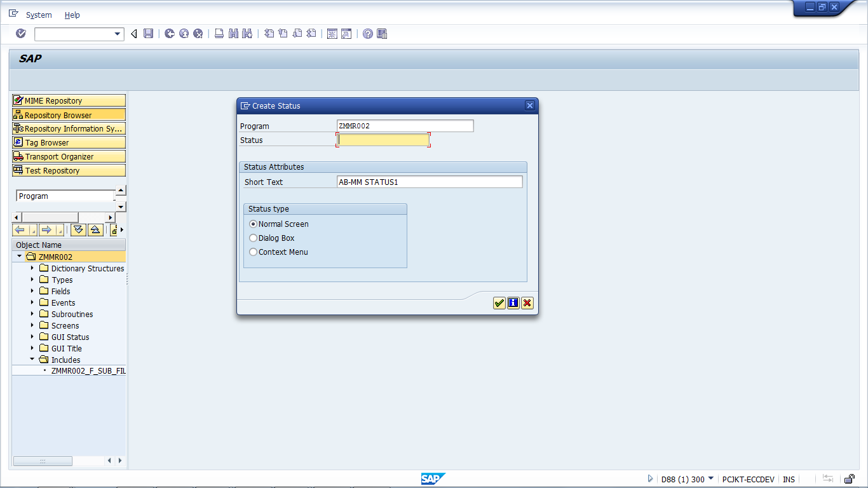Click the Tag Browser button
This screenshot has height=488, width=868.
[69, 142]
